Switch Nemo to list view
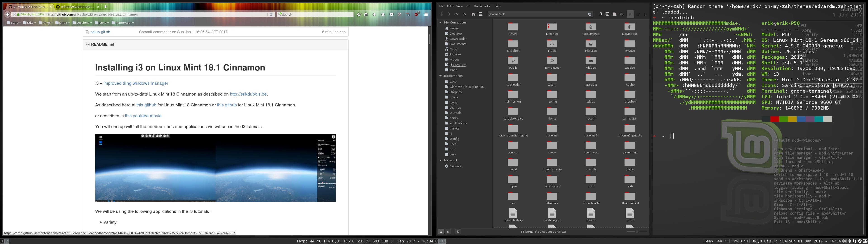This screenshot has width=868, height=244. [637, 14]
